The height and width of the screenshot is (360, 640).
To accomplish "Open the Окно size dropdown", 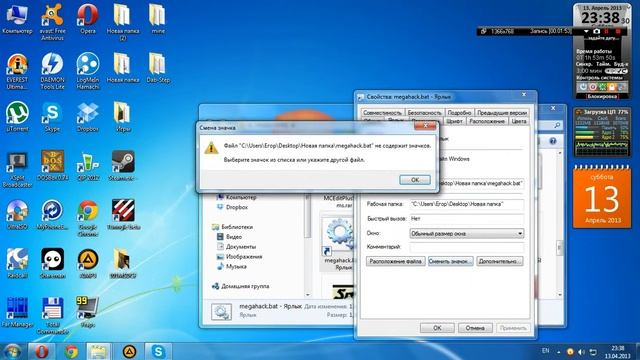I will click(467, 233).
